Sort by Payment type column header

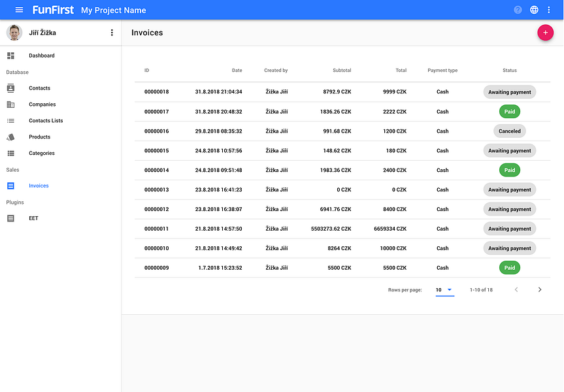point(442,71)
